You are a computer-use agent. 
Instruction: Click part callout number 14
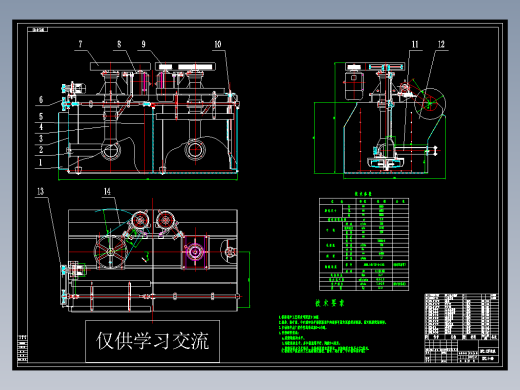pos(107,191)
